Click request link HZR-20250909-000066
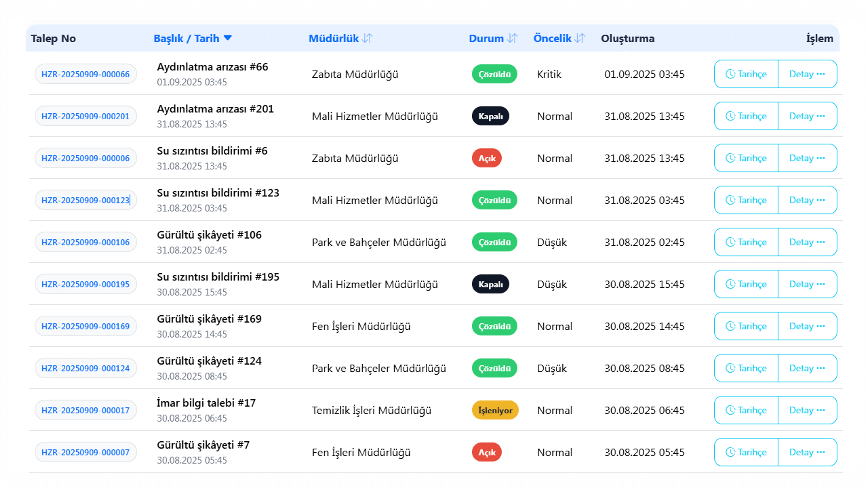The height and width of the screenshot is (488, 868). click(x=85, y=74)
